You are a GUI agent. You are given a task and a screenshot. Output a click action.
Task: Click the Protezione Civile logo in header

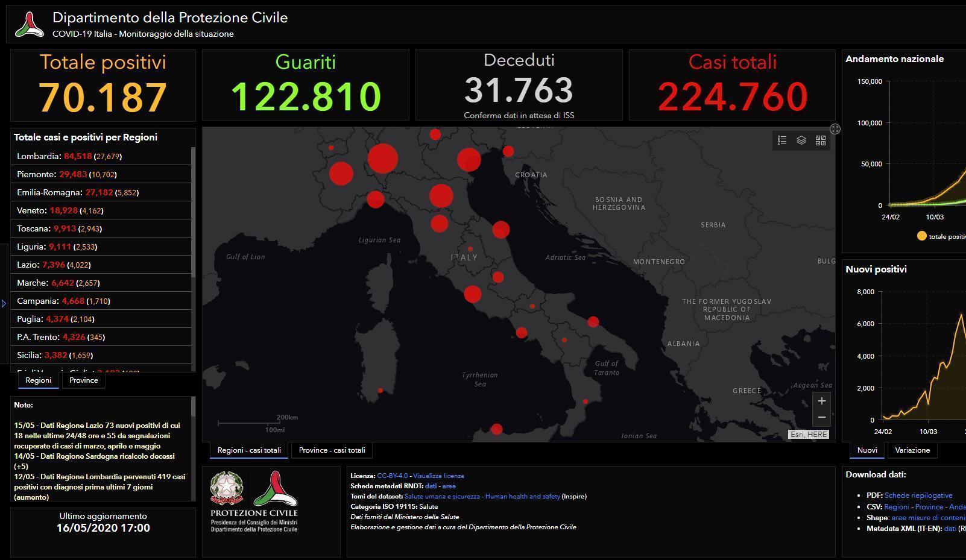[29, 25]
